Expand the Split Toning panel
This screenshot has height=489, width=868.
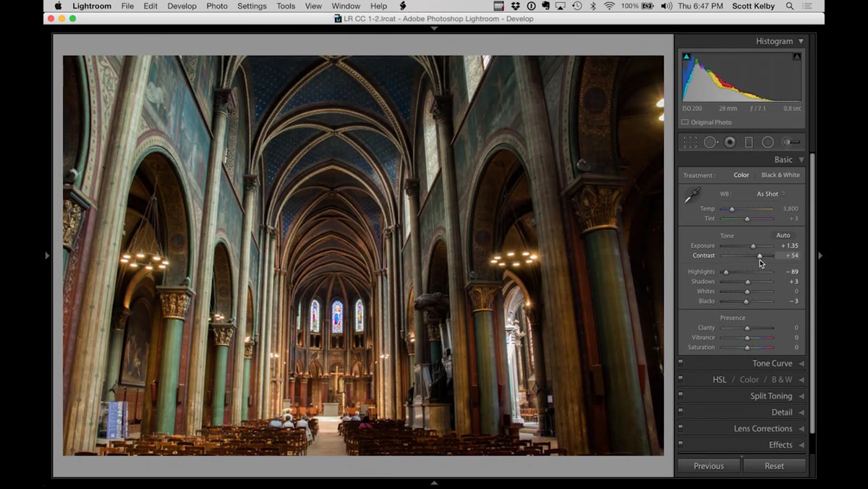coord(801,396)
